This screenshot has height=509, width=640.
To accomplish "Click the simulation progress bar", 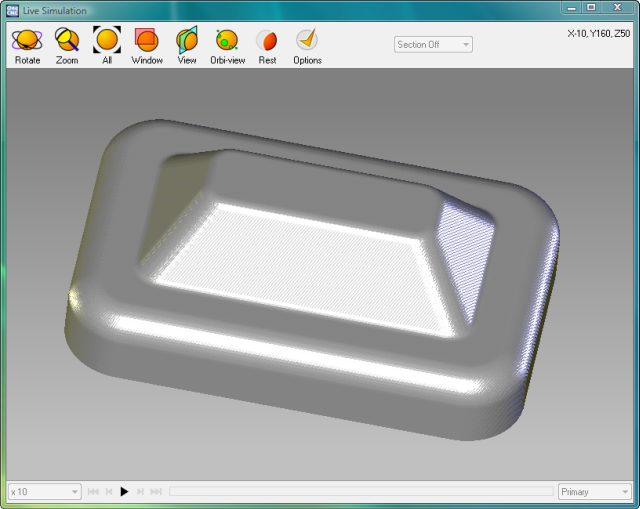I will 360,492.
